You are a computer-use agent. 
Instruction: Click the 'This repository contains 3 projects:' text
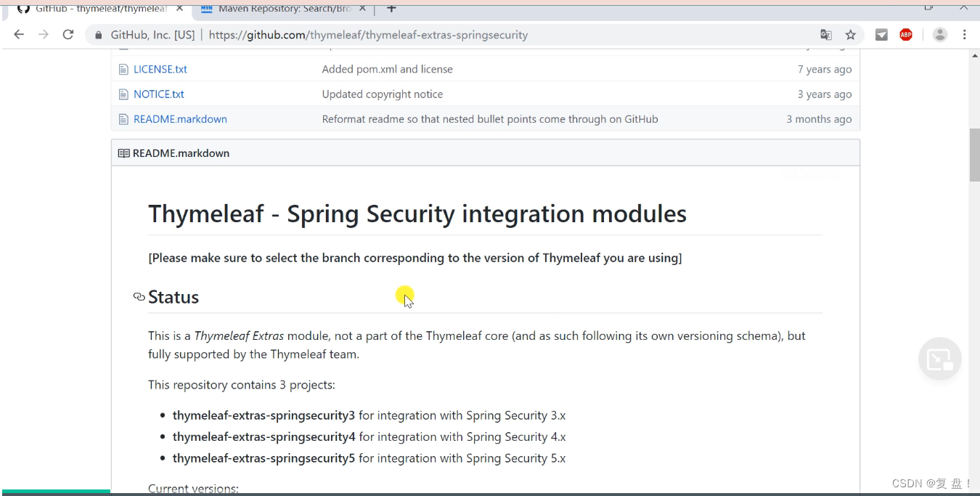coord(242,385)
